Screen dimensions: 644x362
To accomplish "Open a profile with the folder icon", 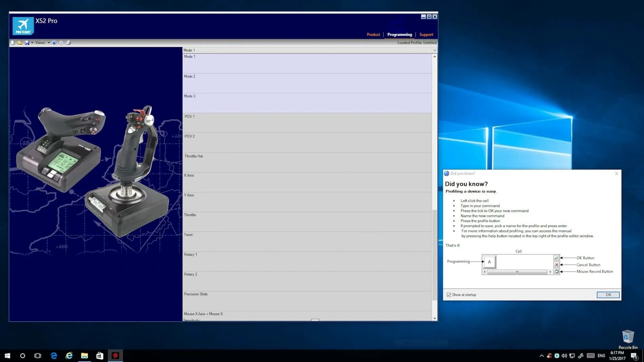I will 20,43.
